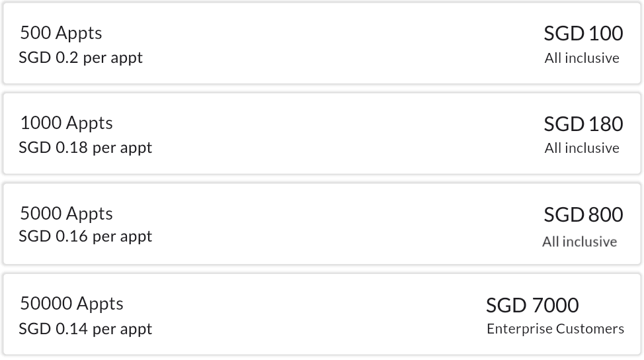Click the SGD 100 price
Image resolution: width=644 pixels, height=360 pixels.
click(x=583, y=33)
